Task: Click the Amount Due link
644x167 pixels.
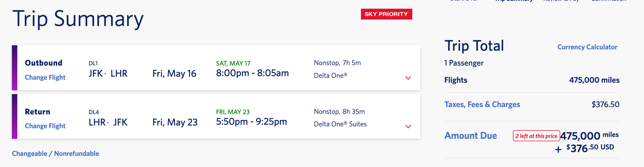Action: pos(471,136)
